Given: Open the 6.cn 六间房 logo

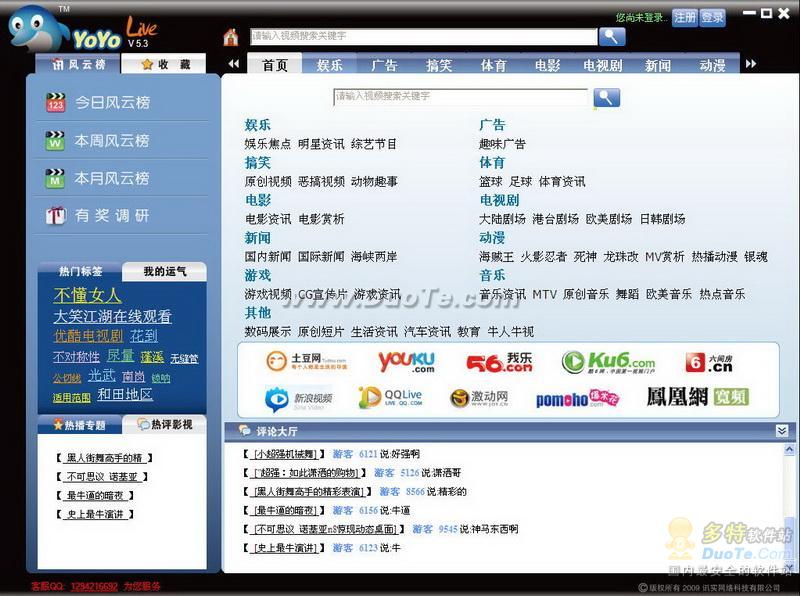Looking at the screenshot, I should 710,362.
